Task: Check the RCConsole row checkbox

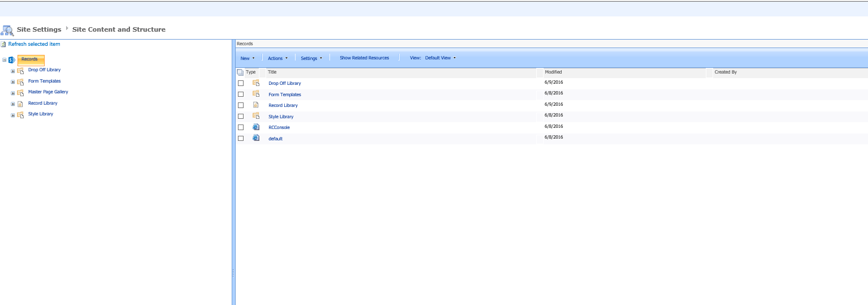Action: (x=241, y=127)
